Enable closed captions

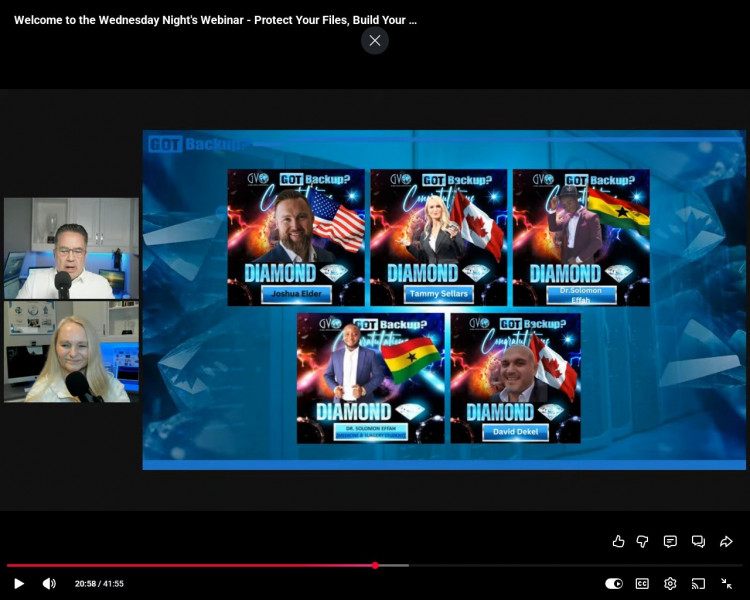(x=642, y=584)
